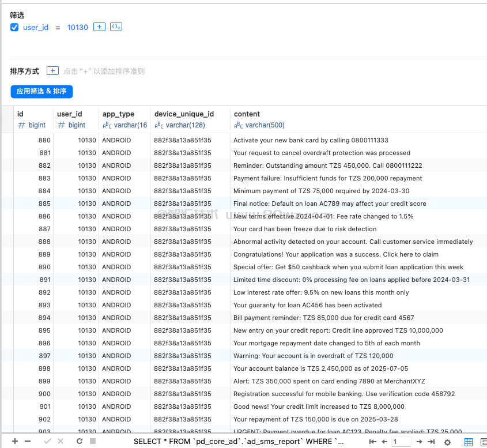The height and width of the screenshot is (448, 487).
Task: Add a sort criterion with plus button
Action: pyautogui.click(x=52, y=71)
